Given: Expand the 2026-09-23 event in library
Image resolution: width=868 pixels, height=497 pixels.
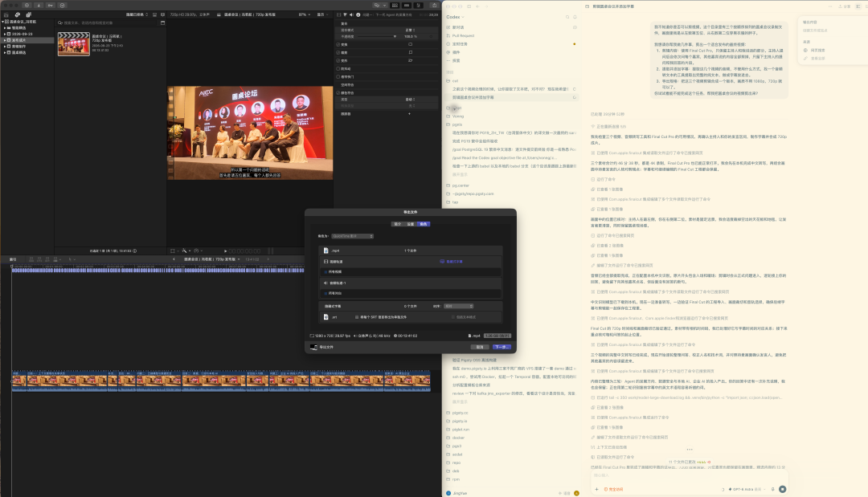Looking at the screenshot, I should pos(5,35).
